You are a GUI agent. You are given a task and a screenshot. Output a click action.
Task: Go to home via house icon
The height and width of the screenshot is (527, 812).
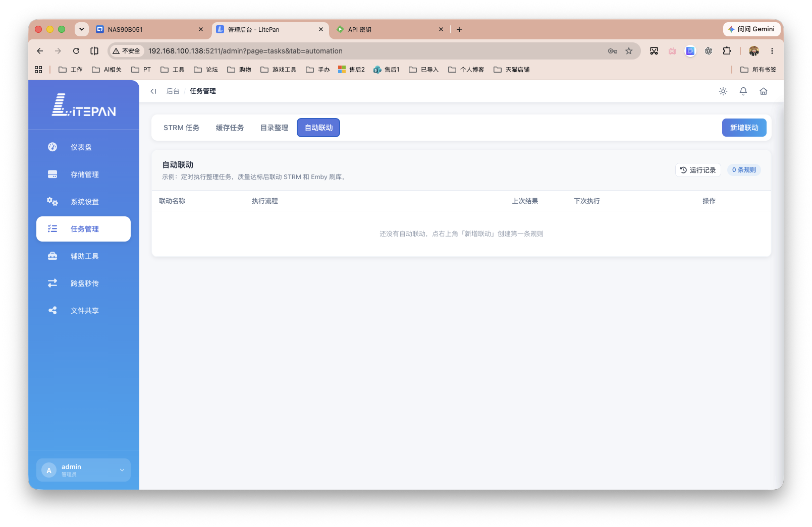764,91
